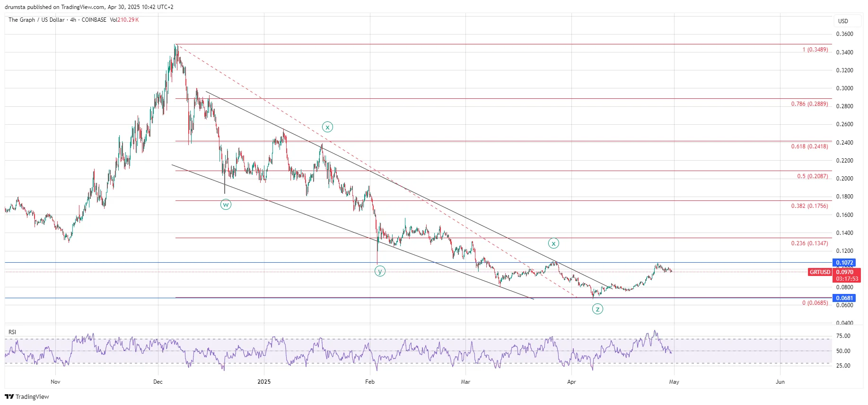
Task: Click the 0.1072 blue price label
Action: (844, 263)
